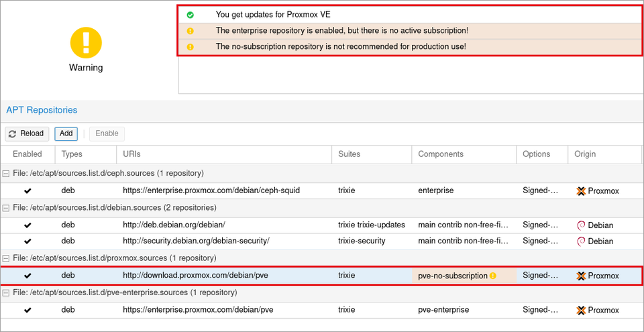Click enabled checkmark of download.proxmox.com repository
This screenshot has width=644, height=332.
click(x=28, y=276)
